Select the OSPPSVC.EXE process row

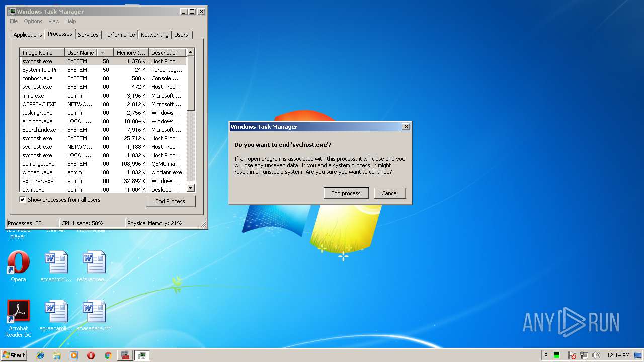103,104
